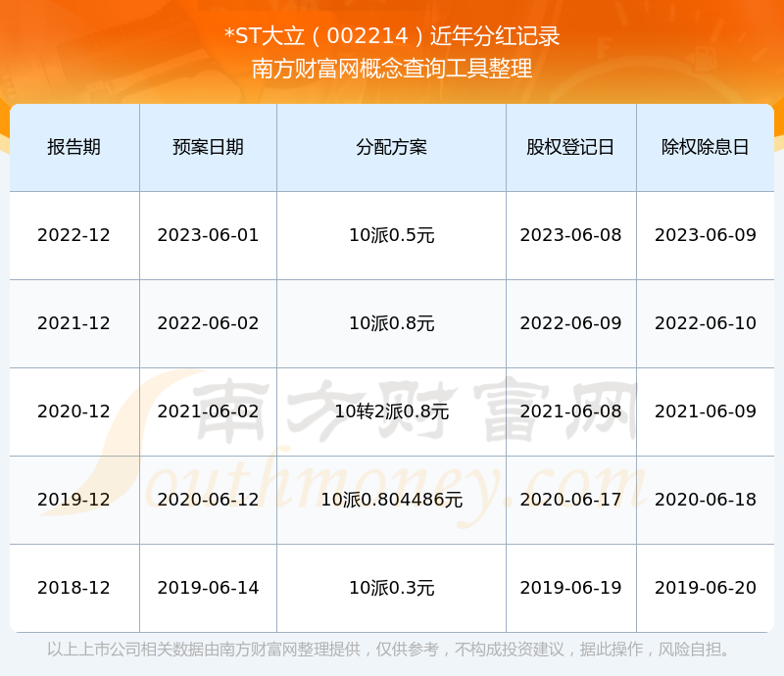Select the '预案日期' column header

(208, 147)
